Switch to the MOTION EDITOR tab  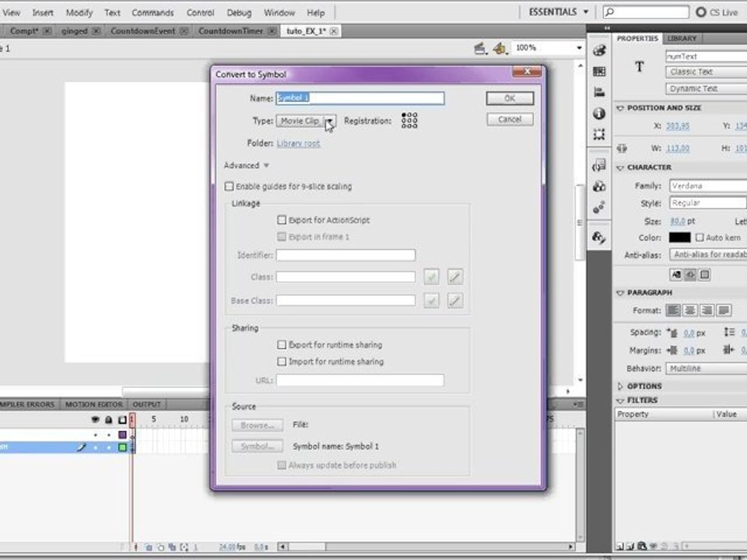[x=94, y=404]
